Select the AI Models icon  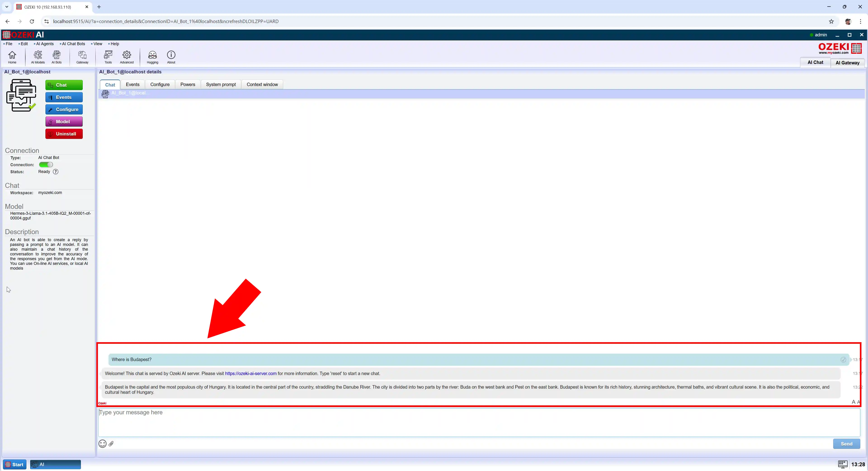click(38, 56)
